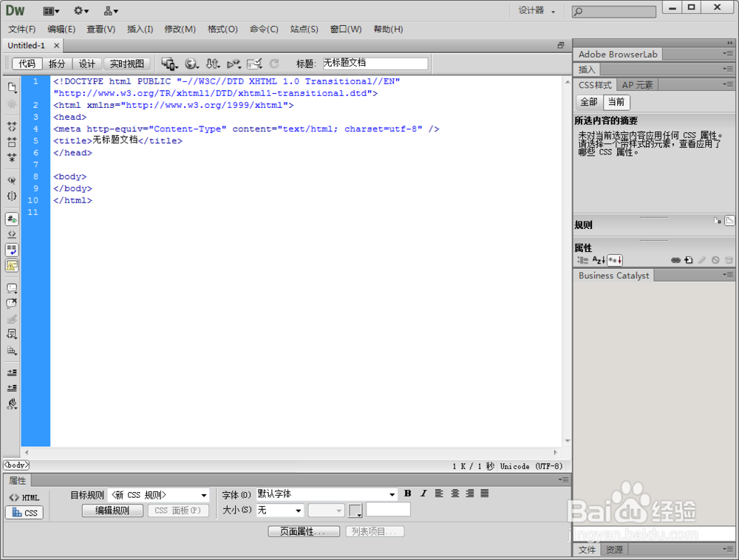Open file management arrows icon
The height and width of the screenshot is (560, 739).
click(213, 64)
